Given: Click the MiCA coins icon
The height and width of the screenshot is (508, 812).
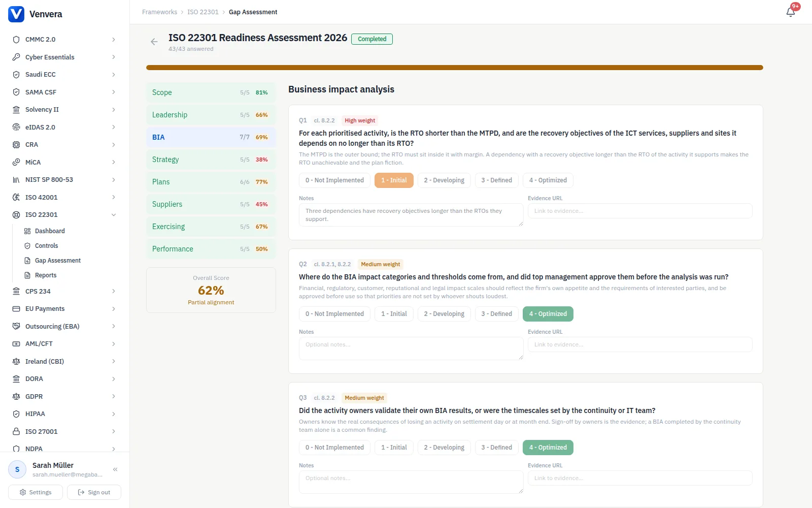Looking at the screenshot, I should [x=16, y=162].
